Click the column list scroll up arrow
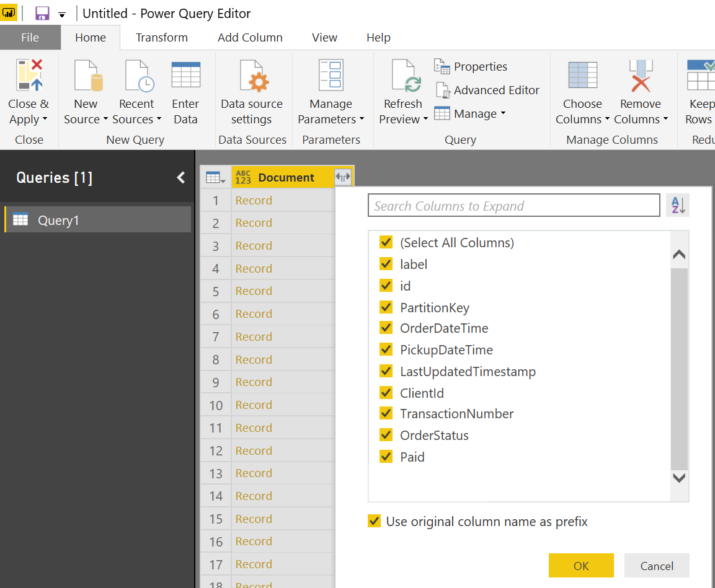715x588 pixels. point(679,254)
